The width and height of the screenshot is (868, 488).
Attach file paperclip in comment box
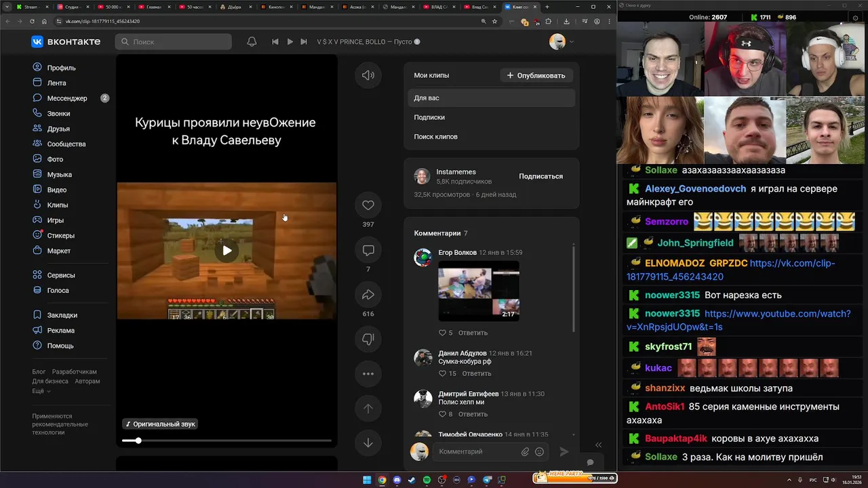click(525, 451)
